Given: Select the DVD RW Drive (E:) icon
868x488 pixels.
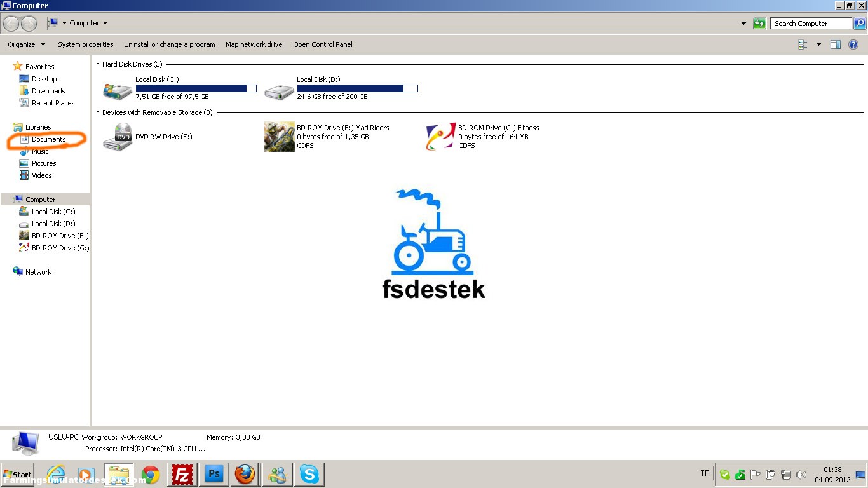Looking at the screenshot, I should tap(118, 137).
